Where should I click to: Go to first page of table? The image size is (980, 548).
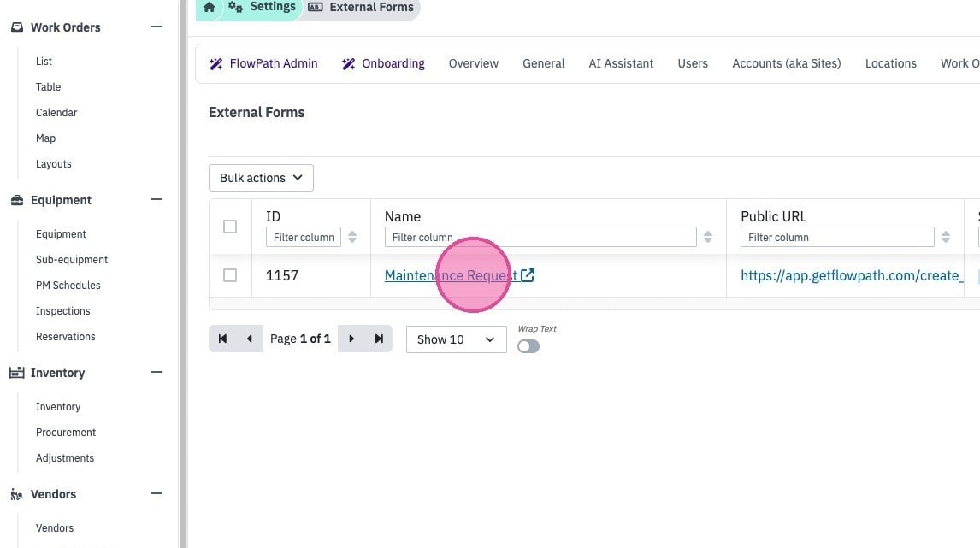pos(222,339)
